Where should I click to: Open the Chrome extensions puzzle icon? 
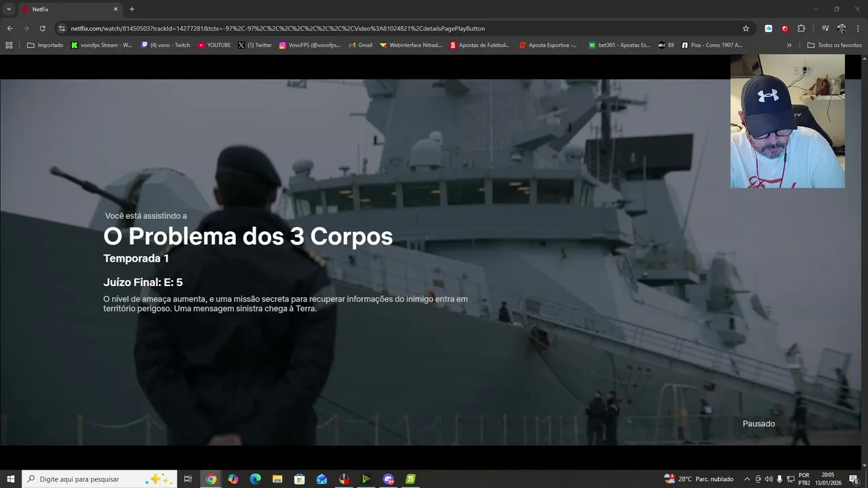pos(801,28)
